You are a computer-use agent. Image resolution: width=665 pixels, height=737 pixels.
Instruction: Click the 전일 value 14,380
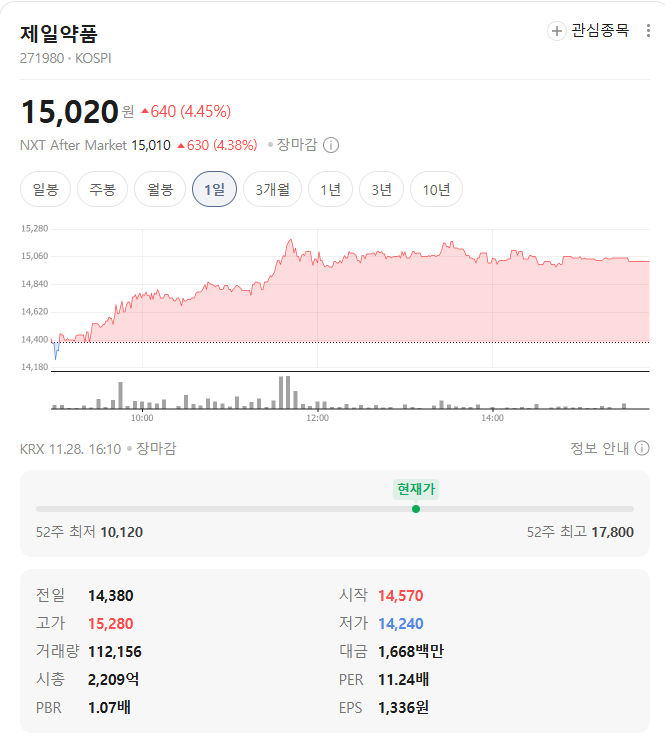click(x=111, y=596)
